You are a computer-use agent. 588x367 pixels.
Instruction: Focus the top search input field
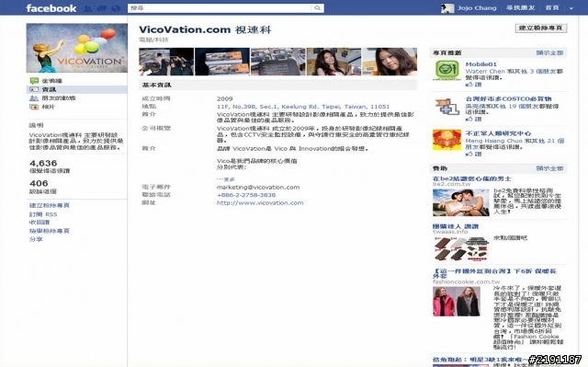point(220,8)
